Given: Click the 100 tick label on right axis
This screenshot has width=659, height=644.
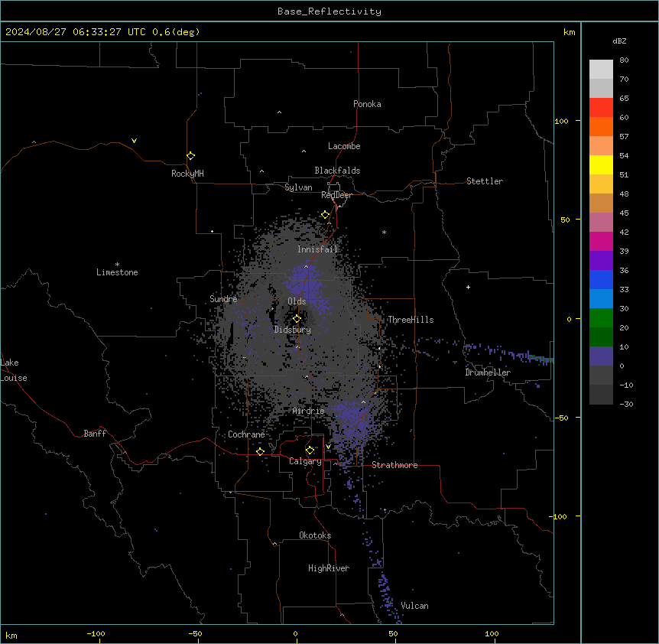Looking at the screenshot, I should (x=561, y=121).
